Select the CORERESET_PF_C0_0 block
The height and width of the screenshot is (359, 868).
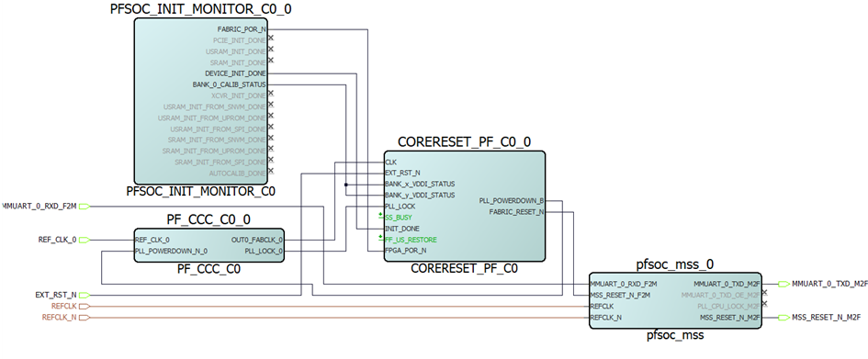pos(465,206)
